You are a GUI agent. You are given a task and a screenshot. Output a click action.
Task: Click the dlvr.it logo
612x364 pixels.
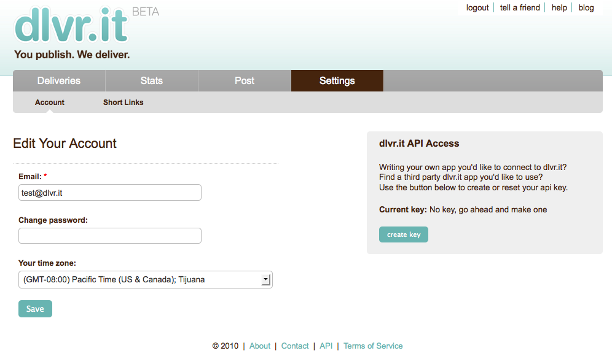tap(71, 25)
